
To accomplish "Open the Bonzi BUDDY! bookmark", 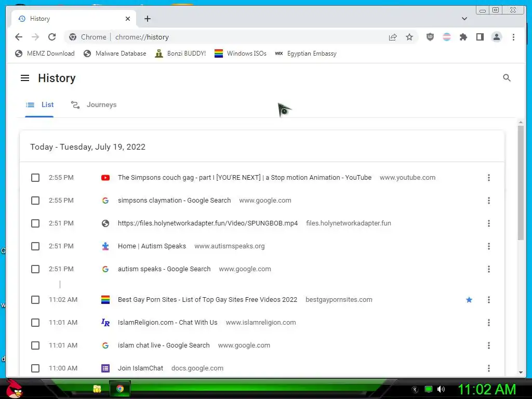I will [x=180, y=54].
